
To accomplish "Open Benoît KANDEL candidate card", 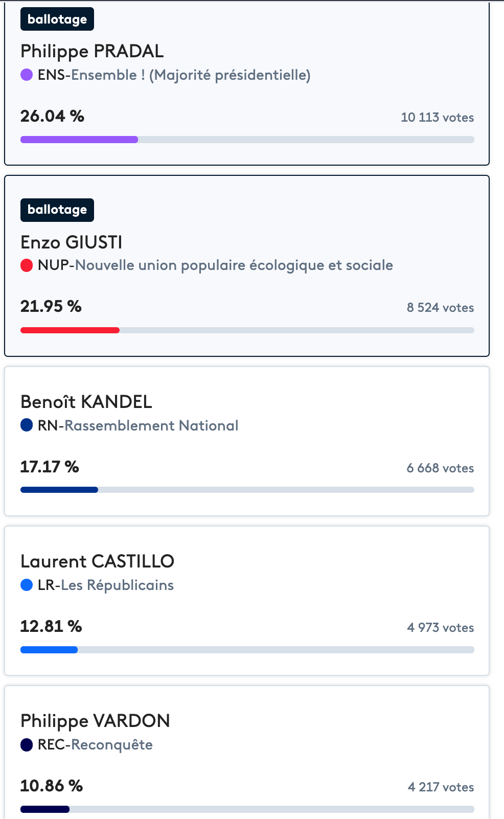I will (247, 441).
